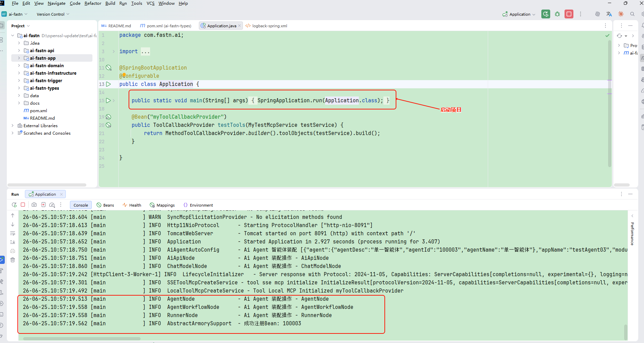The width and height of the screenshot is (644, 343).
Task: Click the exit/attach arrow icon in Run toolbar
Action: (x=43, y=205)
